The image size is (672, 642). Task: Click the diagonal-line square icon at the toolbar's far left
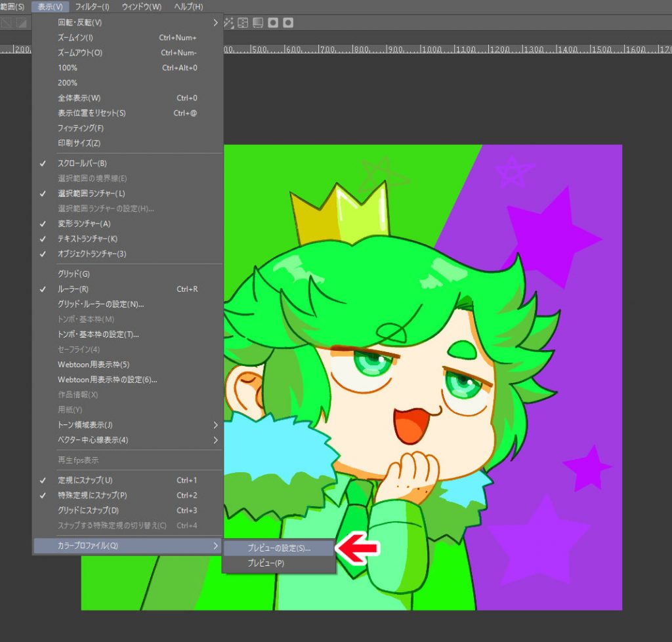coord(7,23)
